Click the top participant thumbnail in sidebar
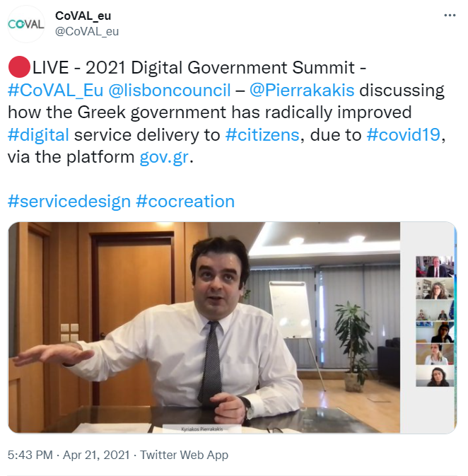Image resolution: width=468 pixels, height=476 pixels. [435, 267]
